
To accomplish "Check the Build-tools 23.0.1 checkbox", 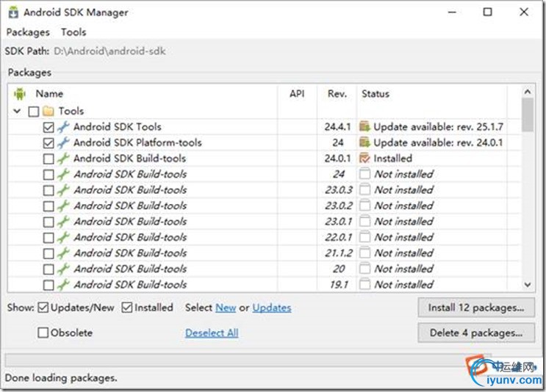I will [x=49, y=222].
